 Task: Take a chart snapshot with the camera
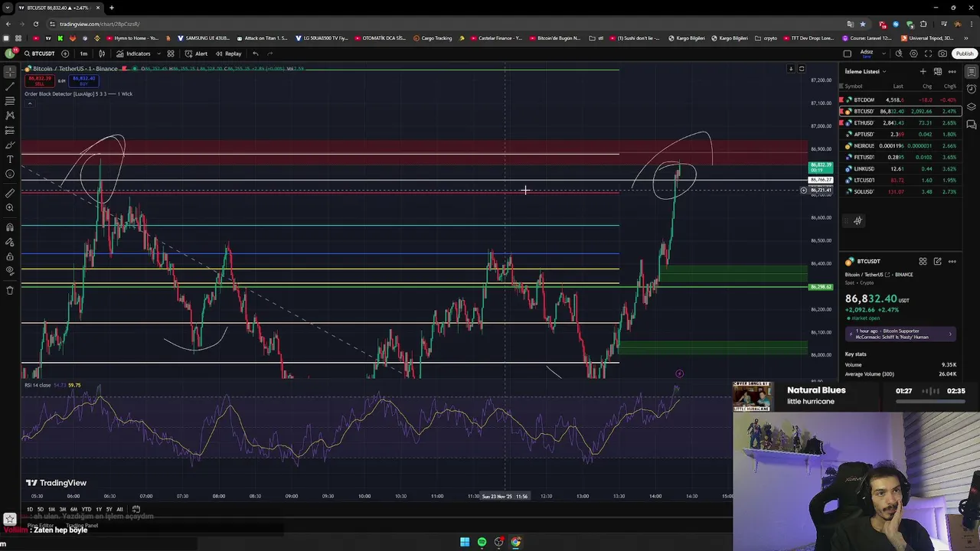[942, 54]
